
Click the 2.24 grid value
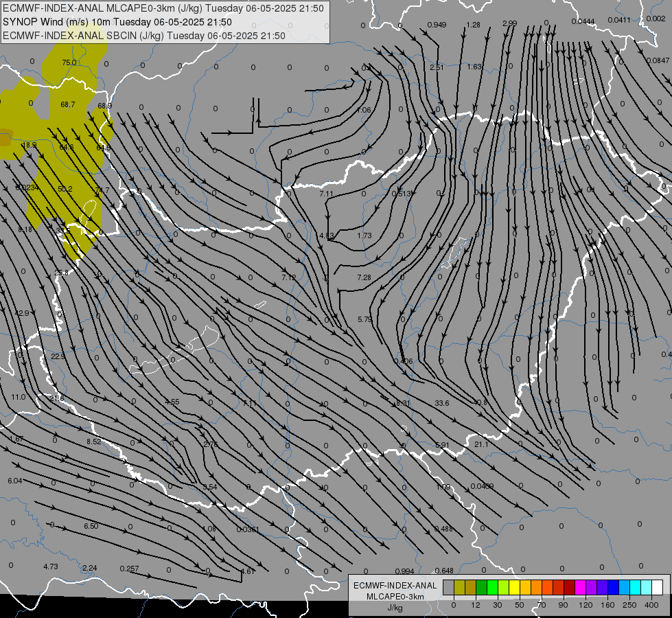[89, 568]
